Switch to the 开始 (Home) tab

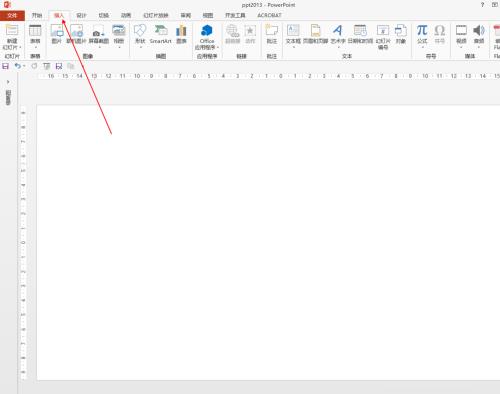click(x=37, y=15)
